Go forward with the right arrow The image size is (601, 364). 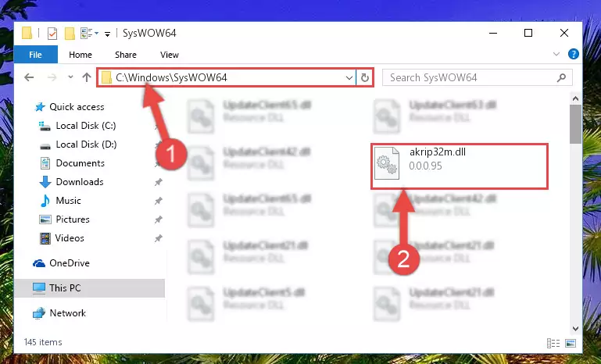[x=52, y=77]
